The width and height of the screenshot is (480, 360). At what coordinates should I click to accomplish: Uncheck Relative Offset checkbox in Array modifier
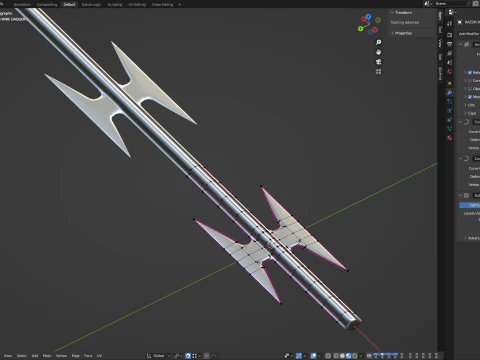coord(470,72)
